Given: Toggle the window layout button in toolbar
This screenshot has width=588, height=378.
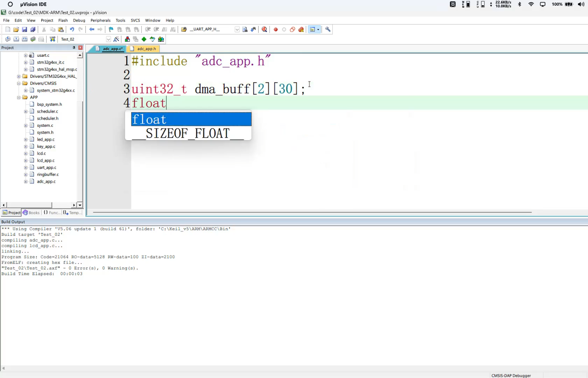Looking at the screenshot, I should (312, 30).
